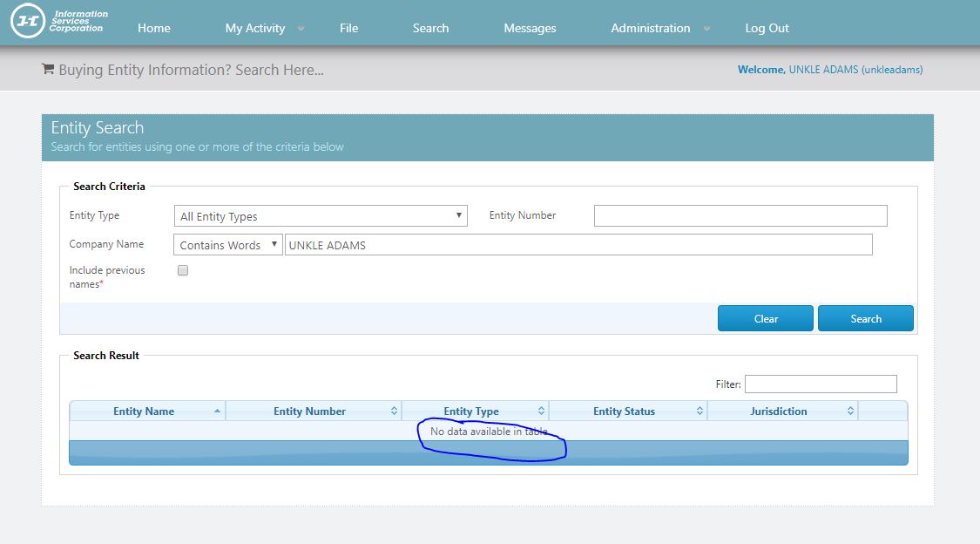Open the Entity Type dropdown
980x544 pixels.
pos(321,215)
